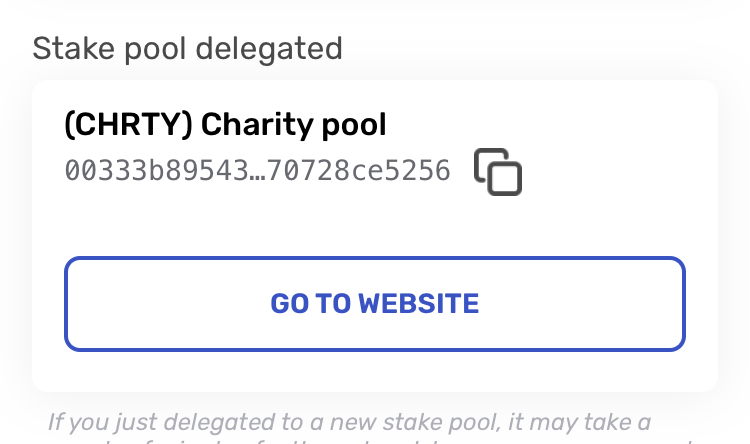Tap the duplicate icon next to 00333b89543…70728ce5256

(x=497, y=172)
